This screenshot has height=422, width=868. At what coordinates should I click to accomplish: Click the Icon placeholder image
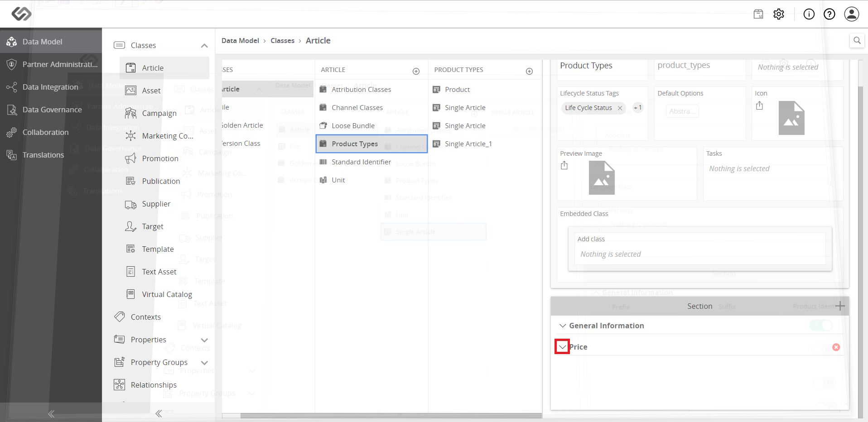[791, 118]
